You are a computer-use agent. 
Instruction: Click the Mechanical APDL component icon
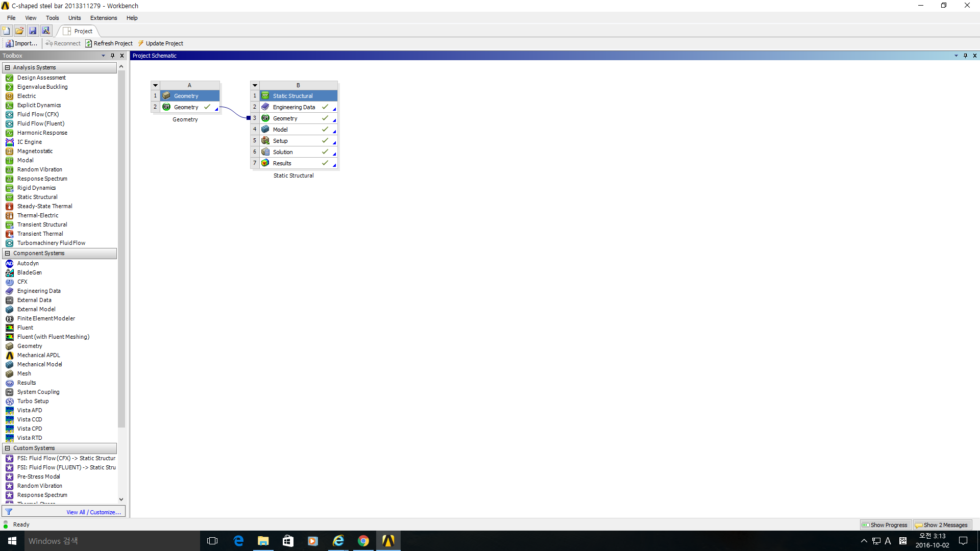tap(9, 355)
